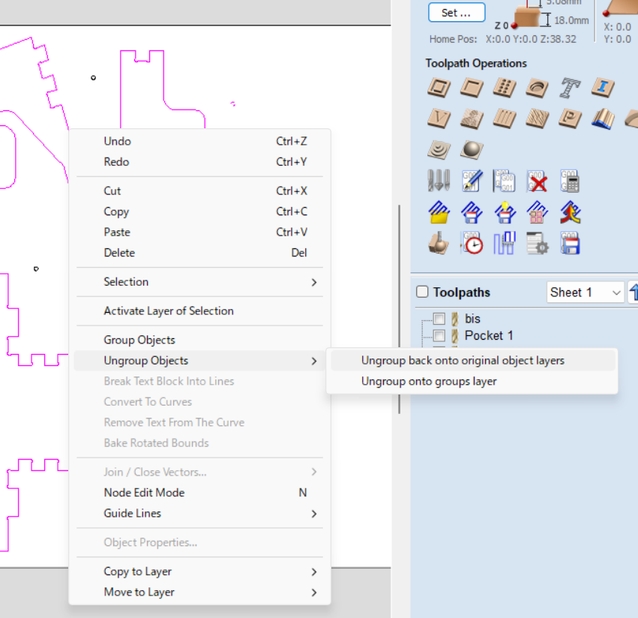This screenshot has width=638, height=618.
Task: Select Node Edit Mode
Action: [199, 493]
